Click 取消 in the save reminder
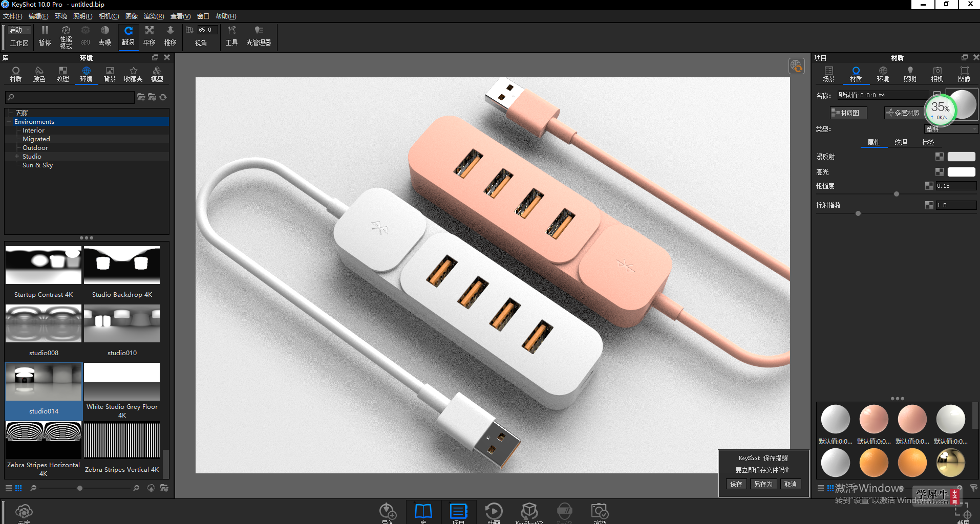 (x=790, y=484)
